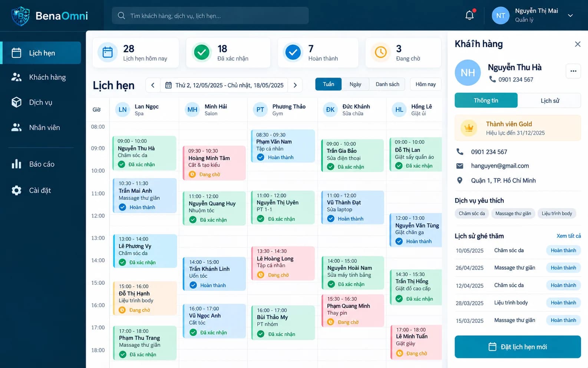Go to next week arrow

tap(295, 85)
